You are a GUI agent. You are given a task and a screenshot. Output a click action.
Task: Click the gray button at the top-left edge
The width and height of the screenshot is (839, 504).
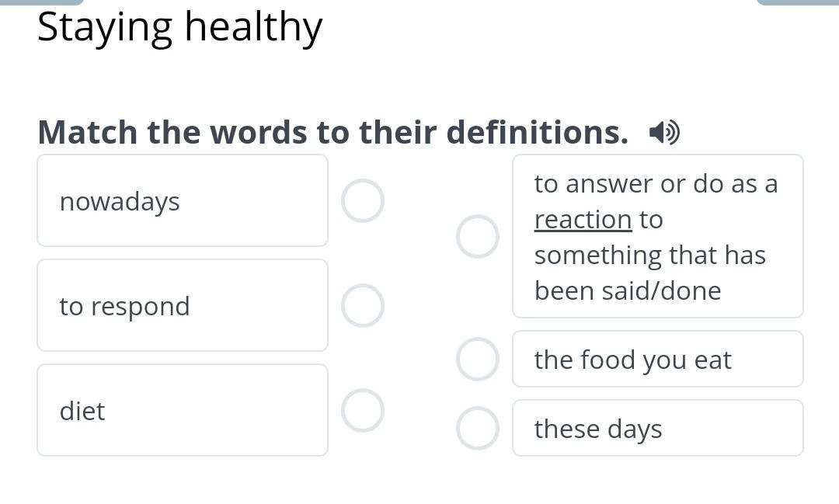(42, 2)
